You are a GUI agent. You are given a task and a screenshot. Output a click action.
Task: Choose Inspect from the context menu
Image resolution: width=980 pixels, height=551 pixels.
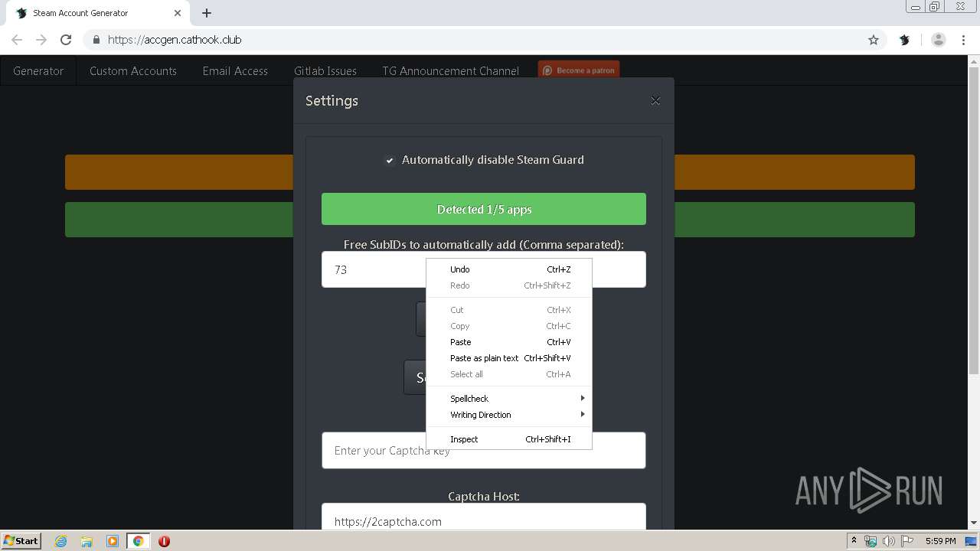coord(509,439)
